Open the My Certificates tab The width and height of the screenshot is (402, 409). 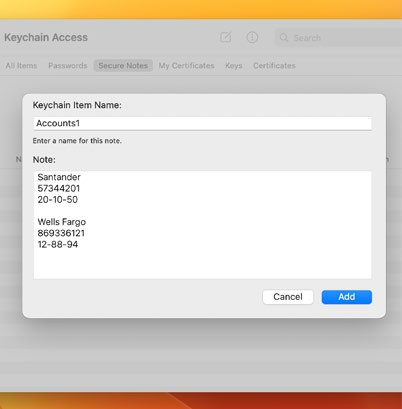pos(186,66)
